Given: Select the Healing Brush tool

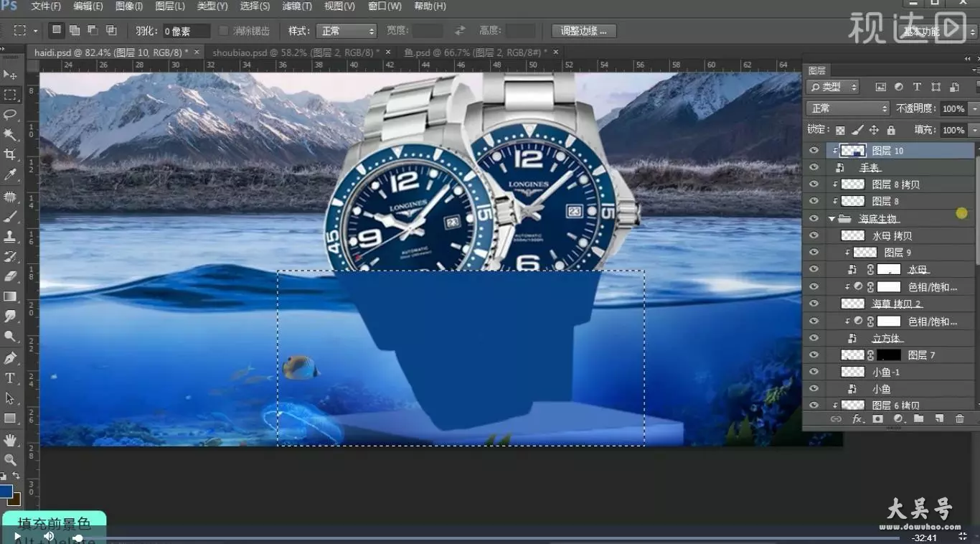Looking at the screenshot, I should [10, 197].
